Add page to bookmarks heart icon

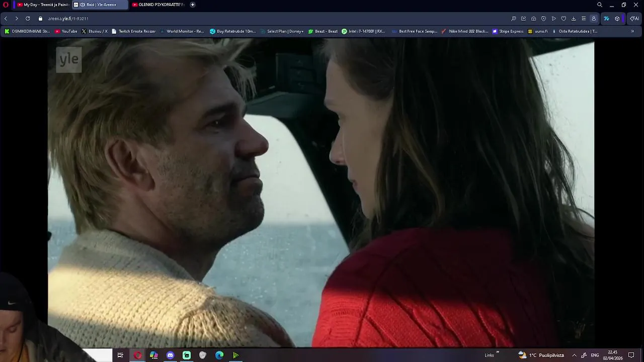click(563, 19)
